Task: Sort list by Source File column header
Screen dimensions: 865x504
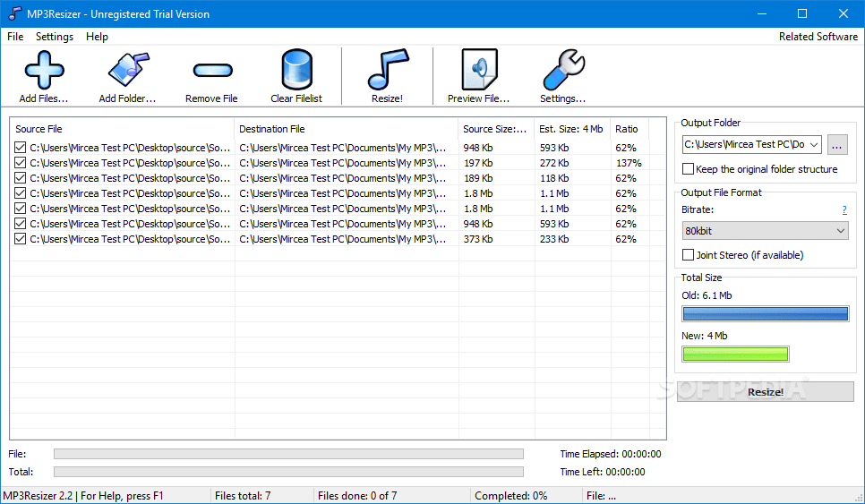Action: point(123,129)
